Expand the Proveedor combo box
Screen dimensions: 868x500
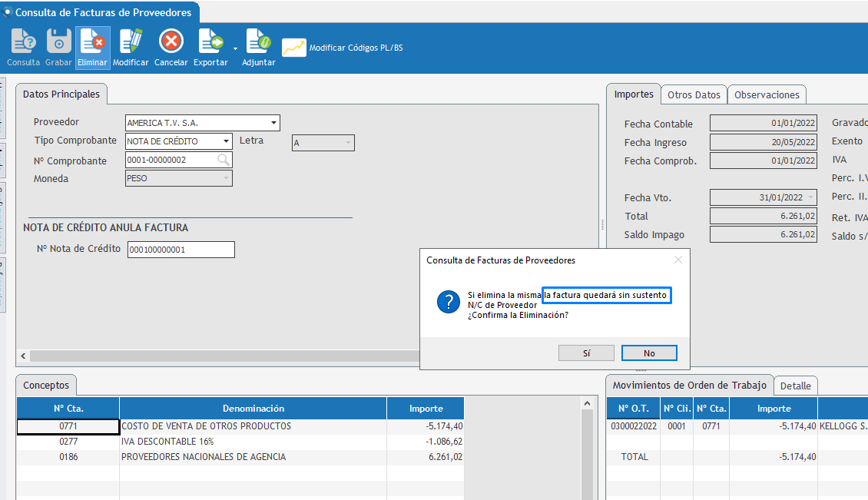pos(273,123)
